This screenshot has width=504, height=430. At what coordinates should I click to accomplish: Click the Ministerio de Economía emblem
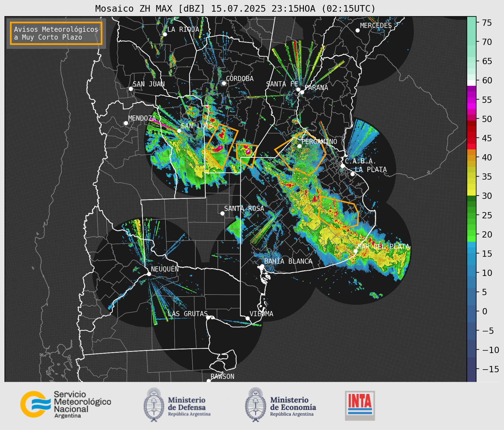tap(255, 405)
